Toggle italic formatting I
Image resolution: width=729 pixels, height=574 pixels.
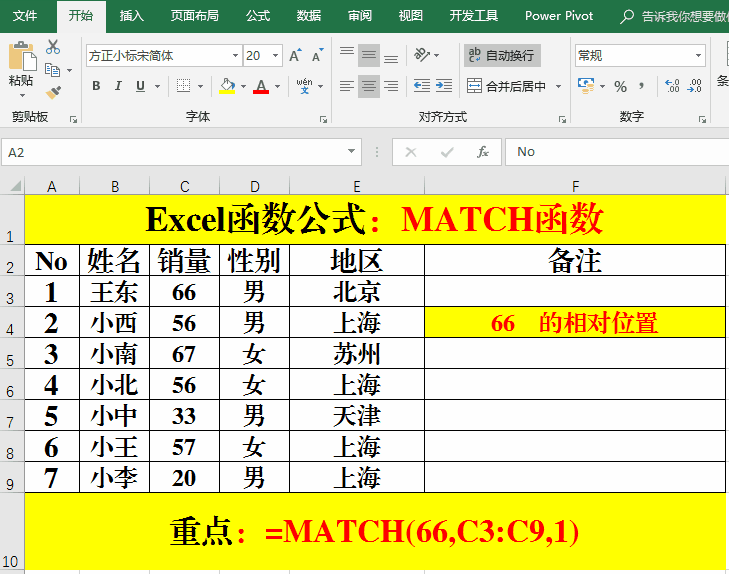click(x=118, y=86)
